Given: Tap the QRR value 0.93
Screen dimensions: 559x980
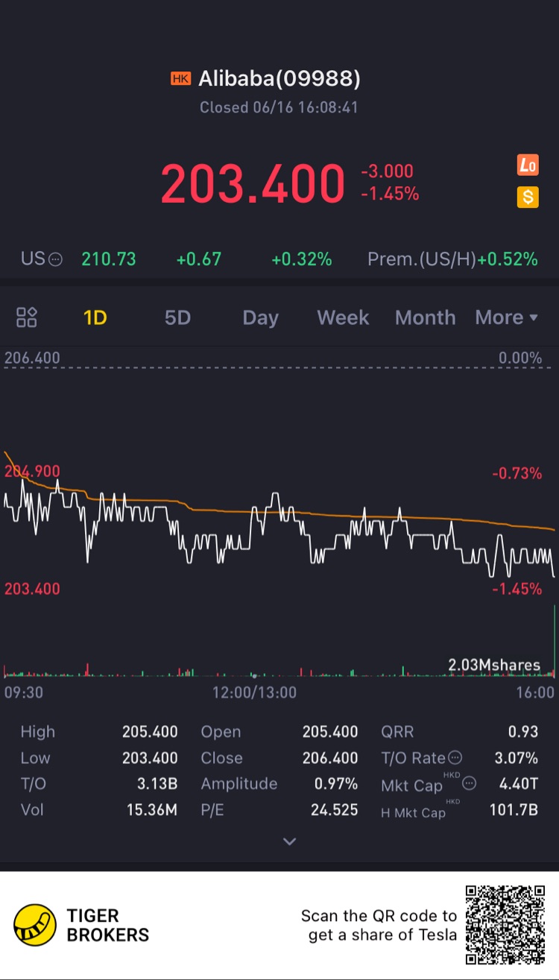Looking at the screenshot, I should tap(523, 732).
